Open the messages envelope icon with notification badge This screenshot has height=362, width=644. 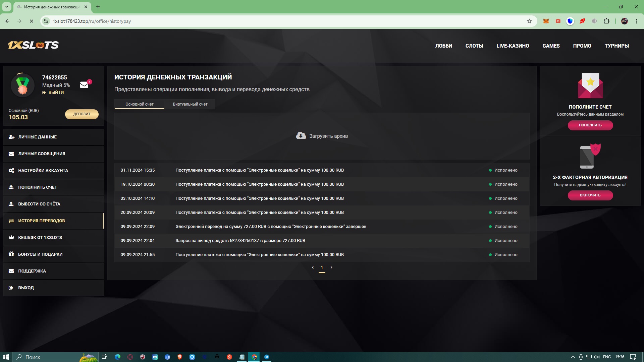click(x=84, y=85)
